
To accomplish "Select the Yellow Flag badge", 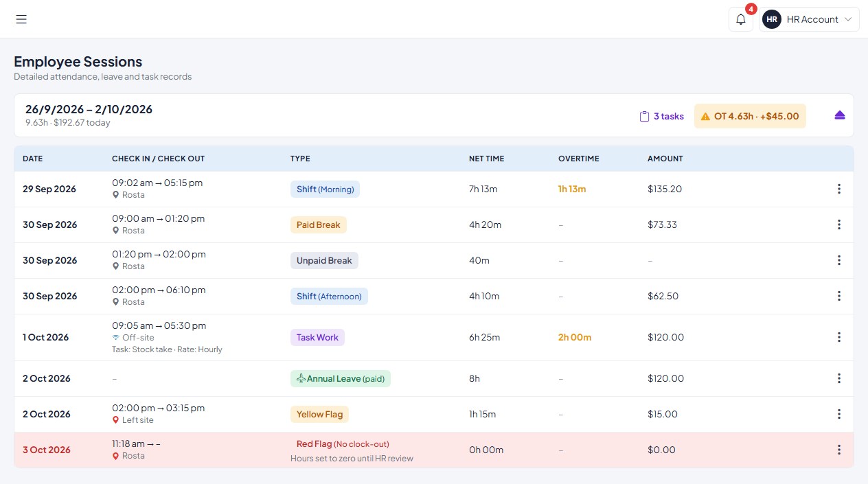I will click(x=320, y=414).
